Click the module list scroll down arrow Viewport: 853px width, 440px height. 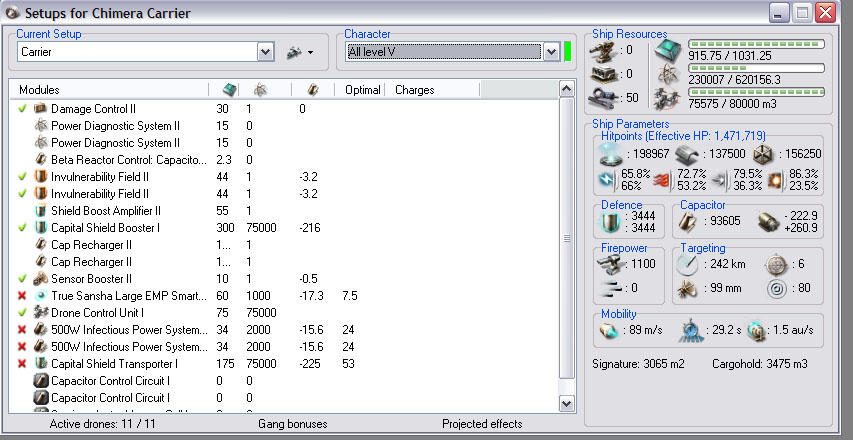tap(567, 403)
